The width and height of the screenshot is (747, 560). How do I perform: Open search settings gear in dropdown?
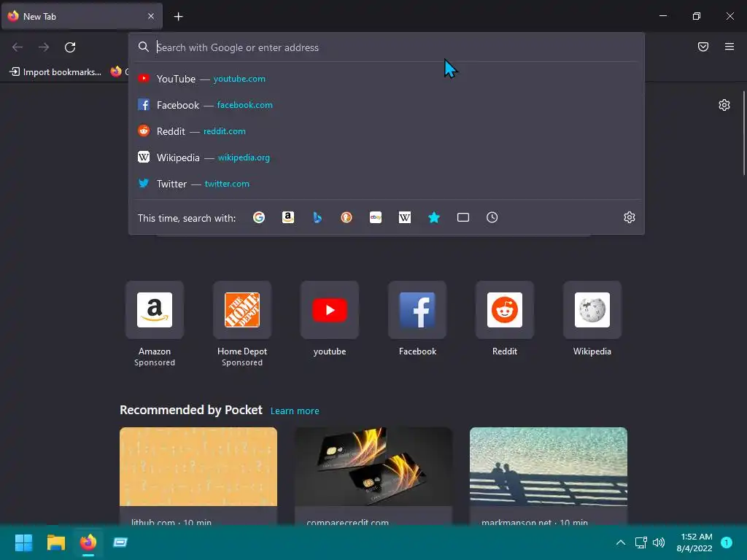tap(630, 217)
